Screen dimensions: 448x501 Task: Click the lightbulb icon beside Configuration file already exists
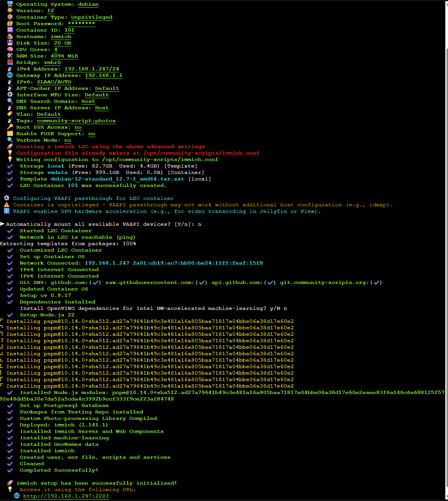click(x=10, y=153)
